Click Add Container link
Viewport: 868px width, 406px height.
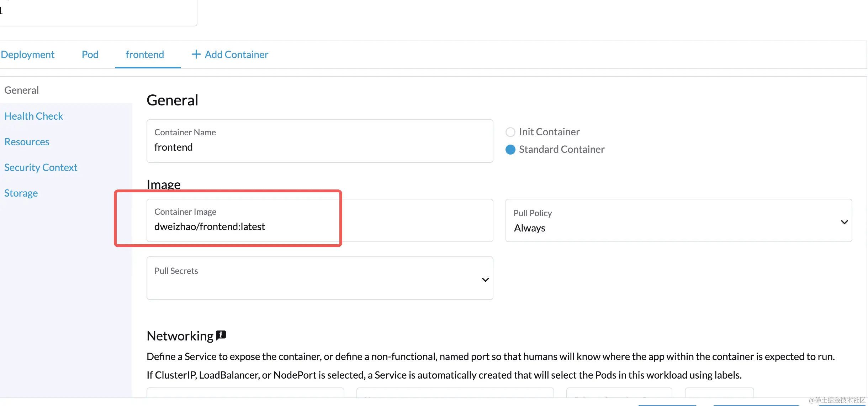point(236,54)
